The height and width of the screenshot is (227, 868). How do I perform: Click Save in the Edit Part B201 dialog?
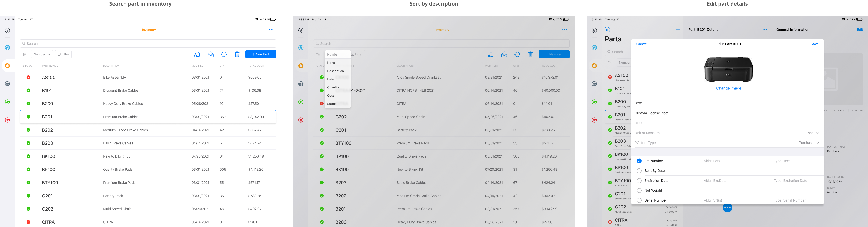coord(814,44)
